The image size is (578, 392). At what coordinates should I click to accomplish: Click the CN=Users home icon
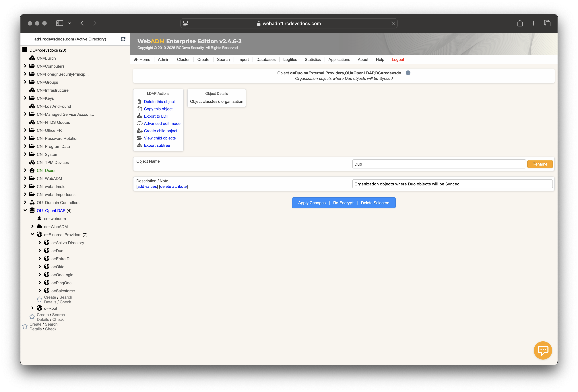click(x=32, y=170)
